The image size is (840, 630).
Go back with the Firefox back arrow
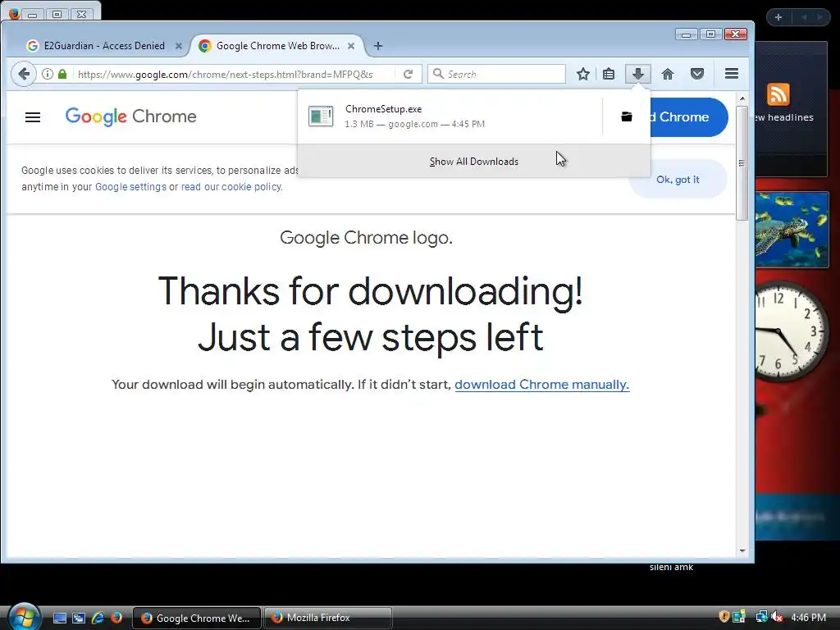tap(24, 74)
